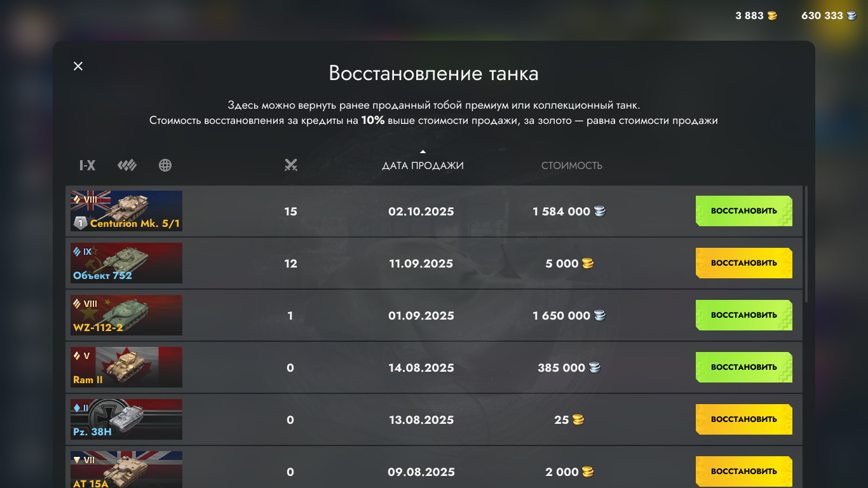Sort by battles crossed-swords icon
Screen dimensions: 868x488
point(291,166)
